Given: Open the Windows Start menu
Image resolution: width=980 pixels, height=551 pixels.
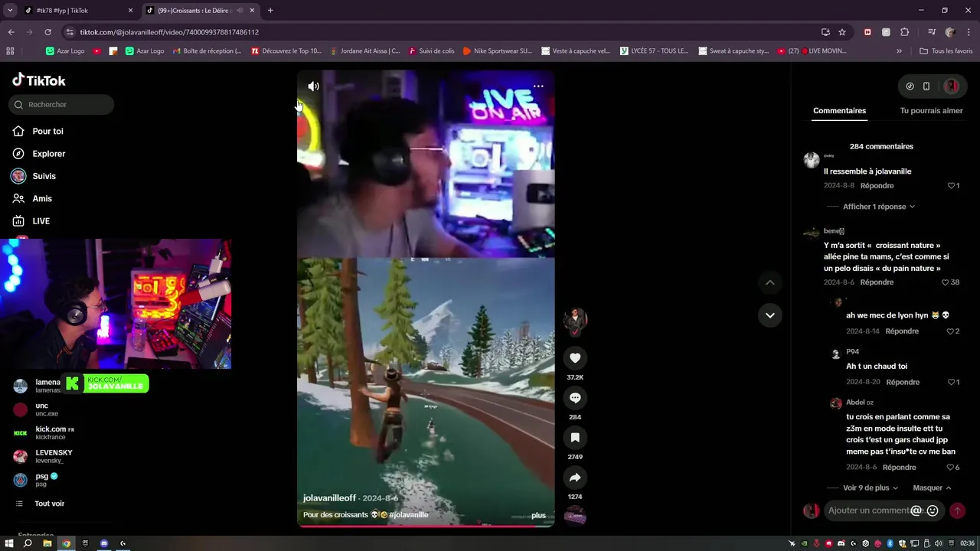Looking at the screenshot, I should tap(9, 543).
